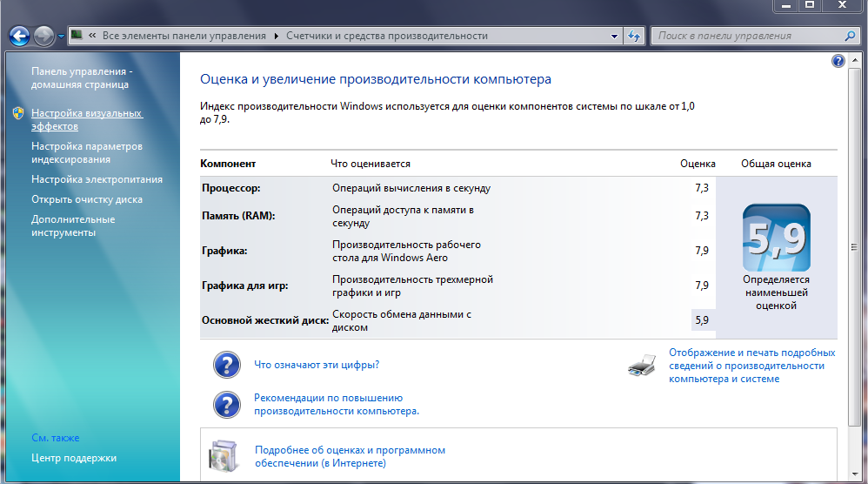Image resolution: width=868 pixels, height=484 pixels.
Task: Click the software box icon near 'Подробнее об оценках'
Action: coord(224,456)
